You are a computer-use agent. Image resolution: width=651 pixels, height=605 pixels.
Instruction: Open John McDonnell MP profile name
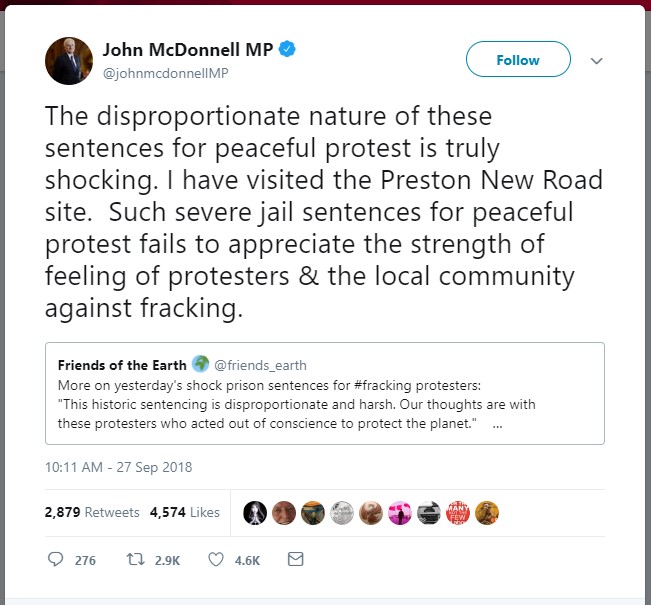187,49
